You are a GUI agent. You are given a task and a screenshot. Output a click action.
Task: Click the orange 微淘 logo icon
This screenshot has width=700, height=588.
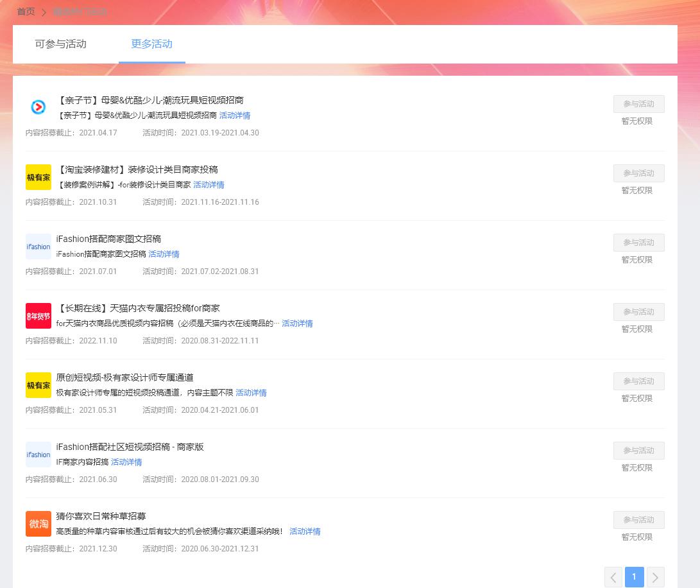point(38,523)
